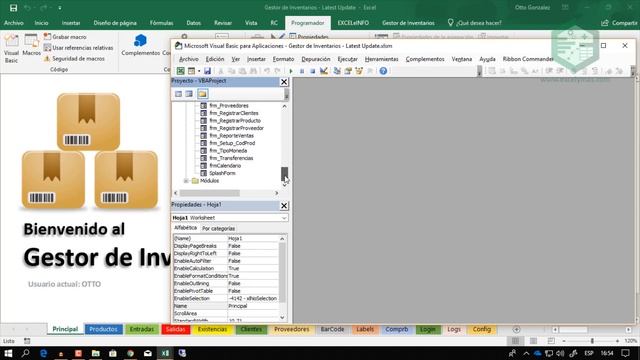The width and height of the screenshot is (640, 360).
Task: Click DisplayPageBreaks property False value
Action: click(x=253, y=246)
